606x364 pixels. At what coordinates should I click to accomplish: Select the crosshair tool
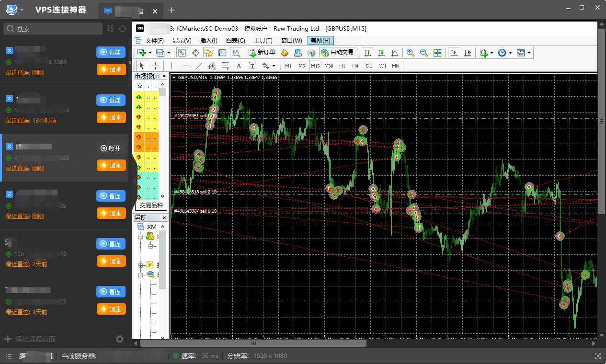(155, 66)
